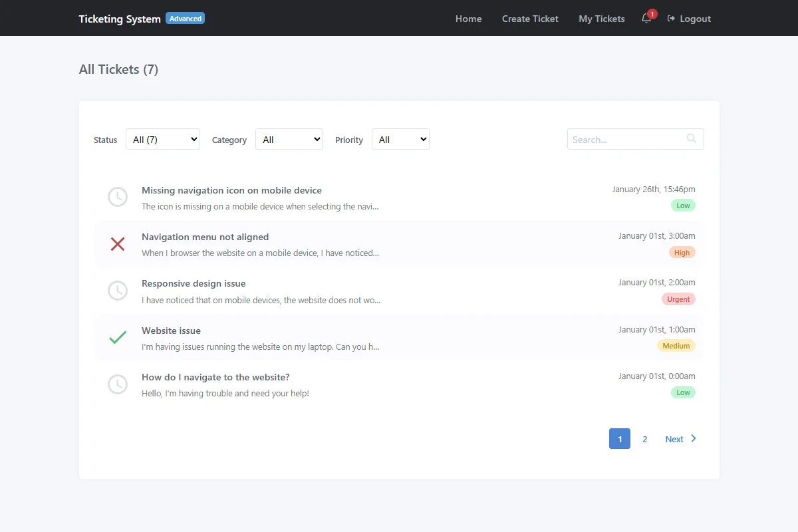The height and width of the screenshot is (532, 798).
Task: Click the logout arrow icon
Action: [x=671, y=19]
